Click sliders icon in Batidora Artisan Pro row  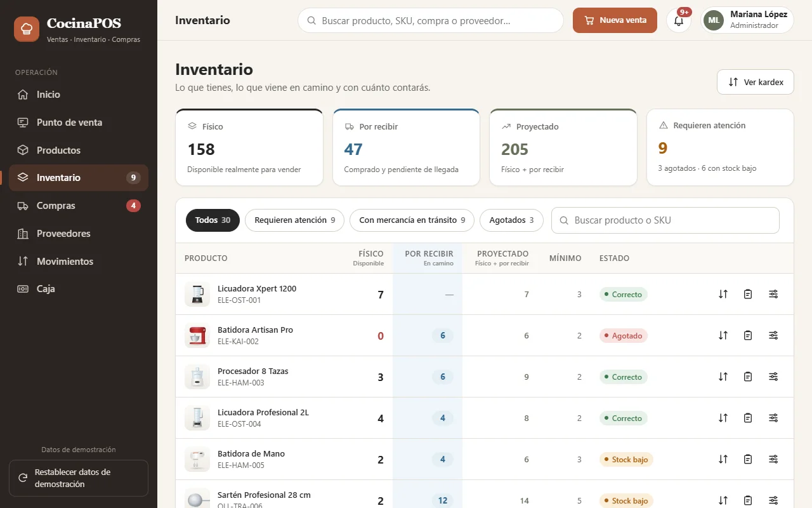coord(773,335)
